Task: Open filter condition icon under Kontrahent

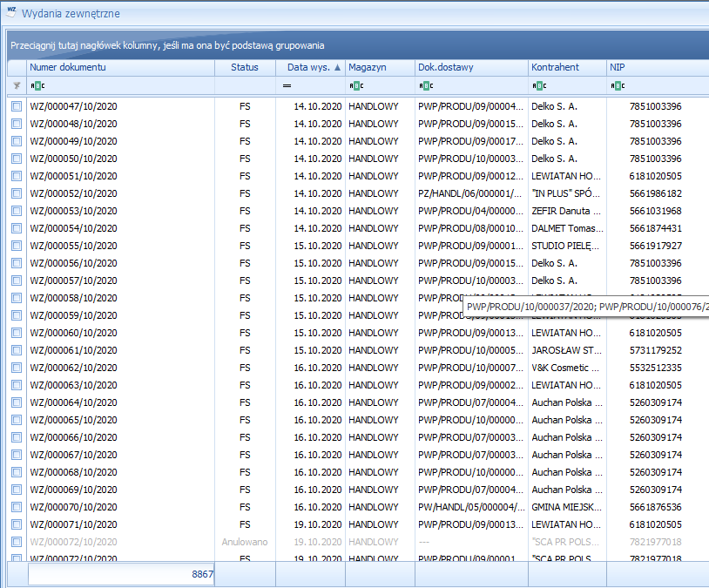Action: (539, 85)
